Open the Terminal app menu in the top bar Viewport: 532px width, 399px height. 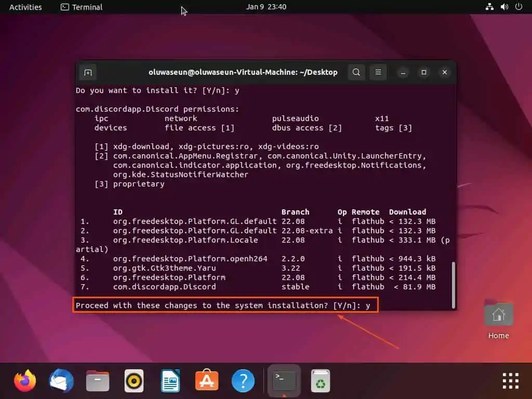coord(82,7)
